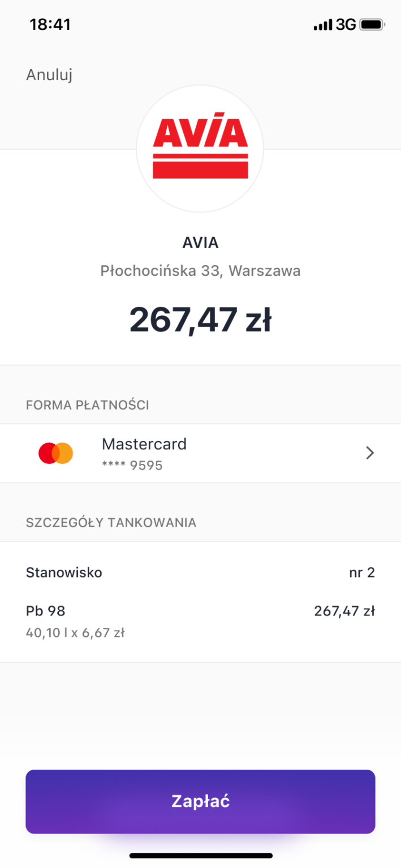Tap the Płochocińska 33 address text
Image resolution: width=401 pixels, height=868 pixels.
(200, 271)
